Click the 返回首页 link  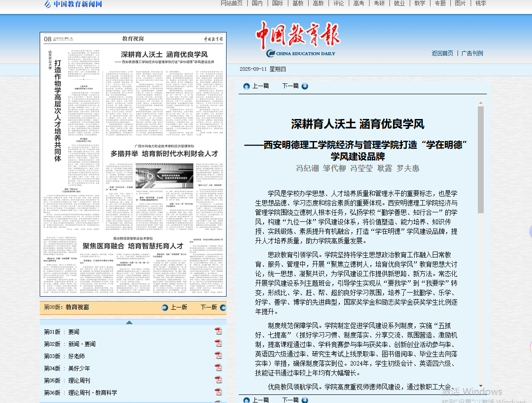pos(442,53)
